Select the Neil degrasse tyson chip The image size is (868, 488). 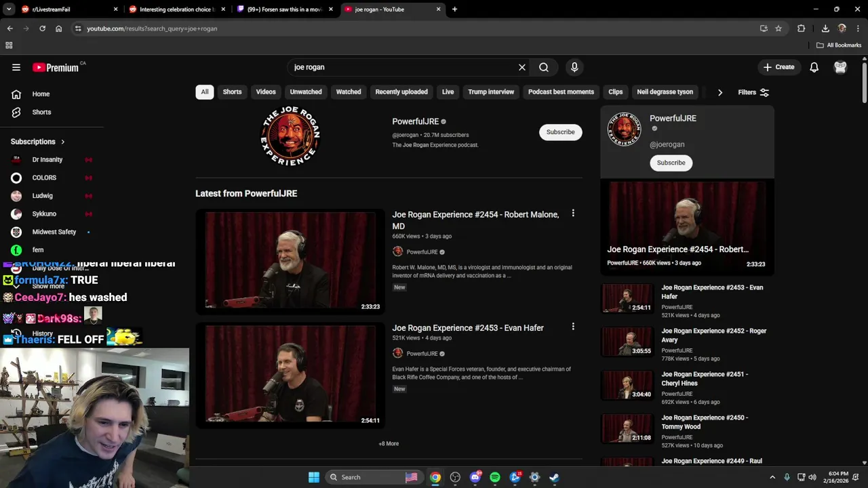tap(665, 91)
